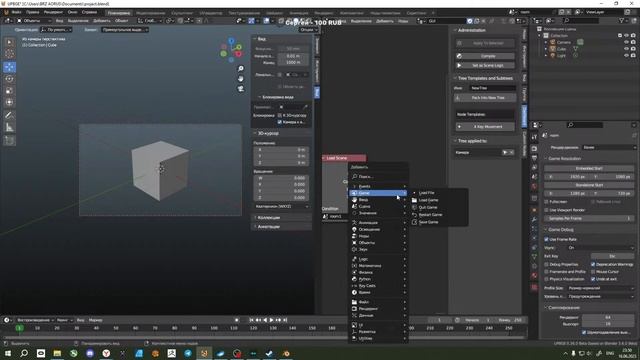Disable rendering for Collection camera icon
The image size is (640, 360).
(633, 36)
